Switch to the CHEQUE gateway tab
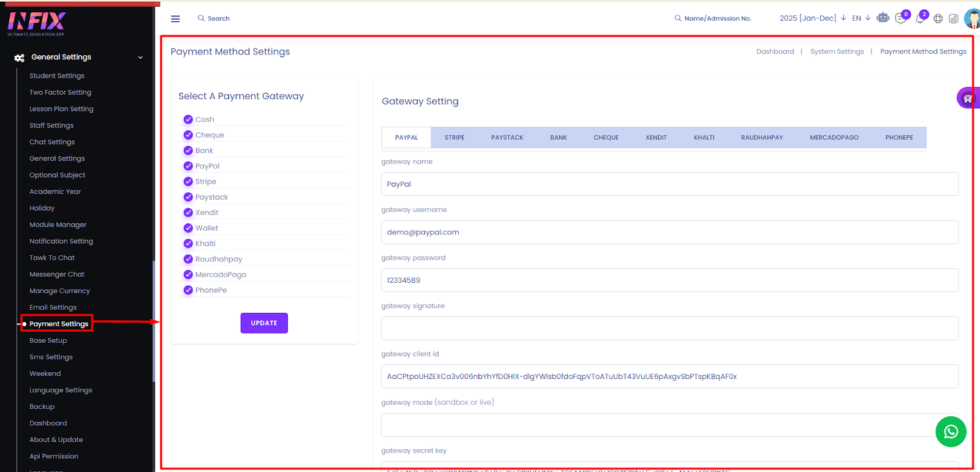980x472 pixels. [606, 138]
